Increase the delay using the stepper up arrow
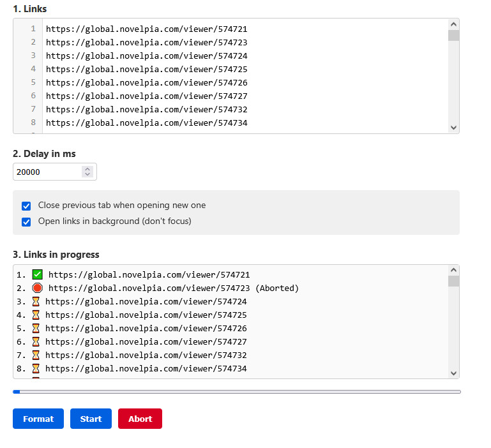Viewport: 491px width, 448px height. coord(87,168)
